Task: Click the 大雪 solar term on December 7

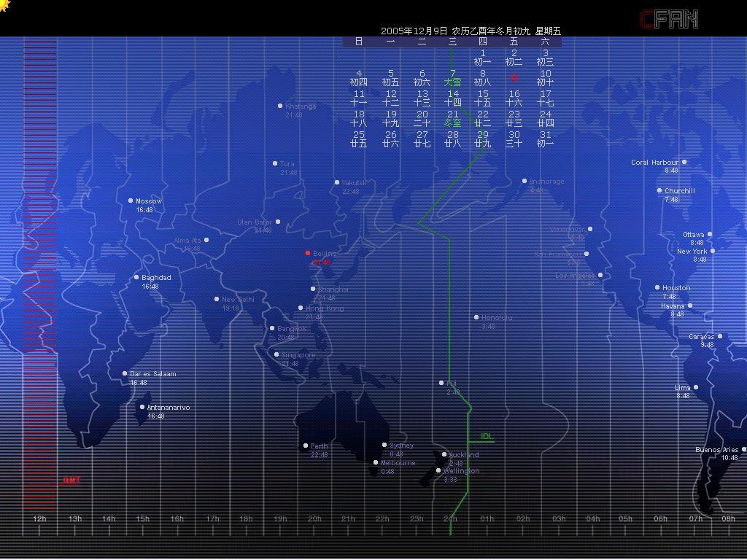Action: [452, 82]
